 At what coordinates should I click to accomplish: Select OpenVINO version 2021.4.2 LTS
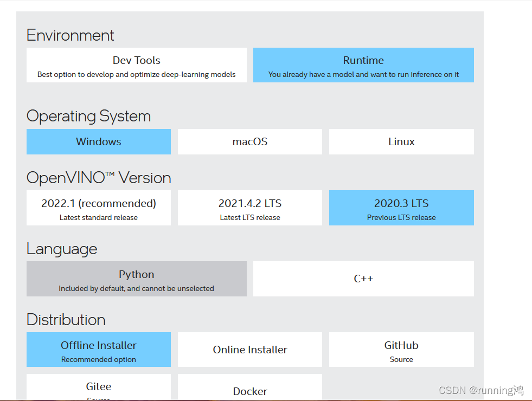249,208
